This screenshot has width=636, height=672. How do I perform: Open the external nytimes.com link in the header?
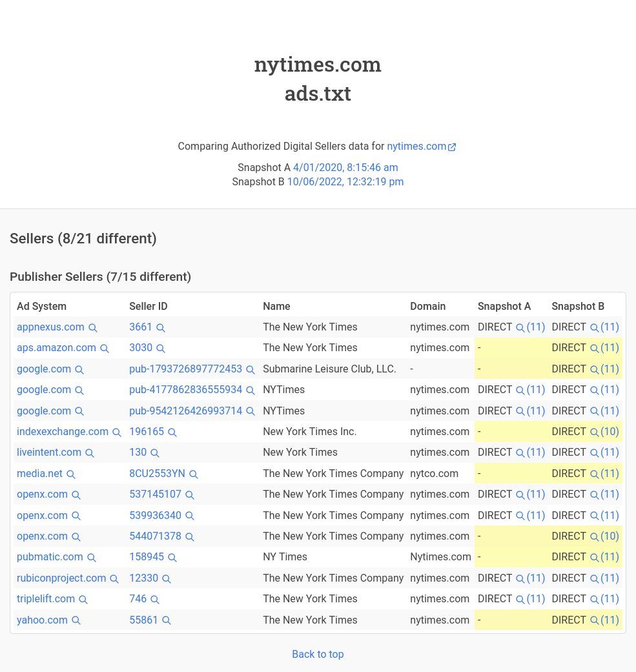pyautogui.click(x=421, y=146)
